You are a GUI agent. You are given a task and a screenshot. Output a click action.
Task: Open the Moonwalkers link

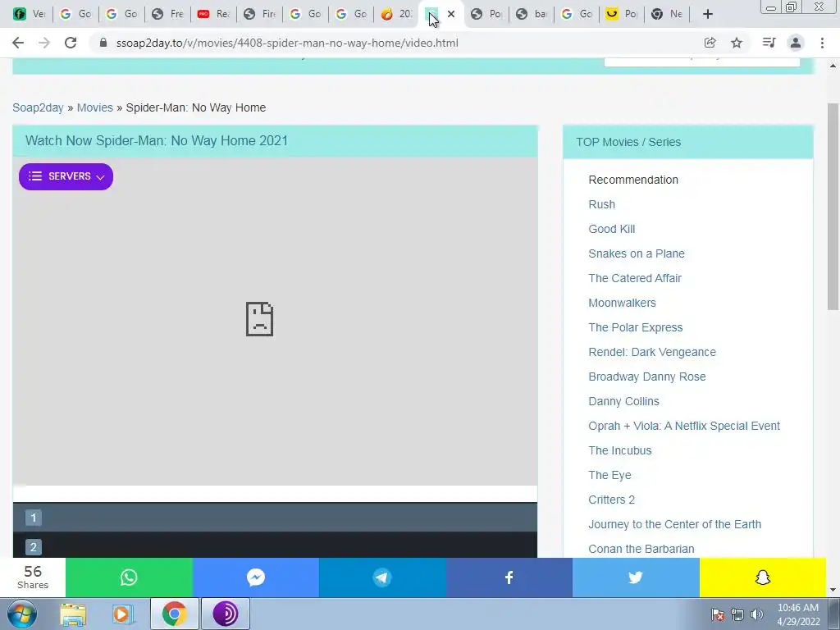tap(622, 304)
